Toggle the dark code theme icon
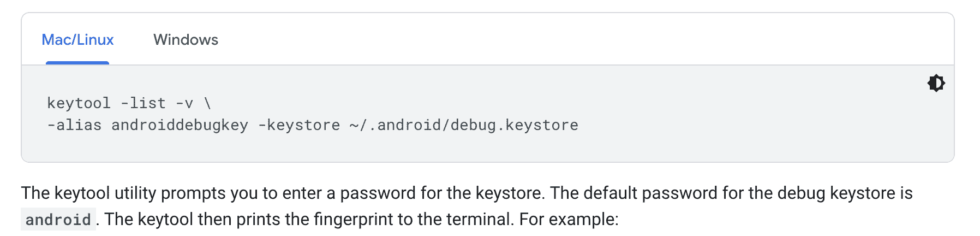Image resolution: width=980 pixels, height=236 pixels. 936,83
